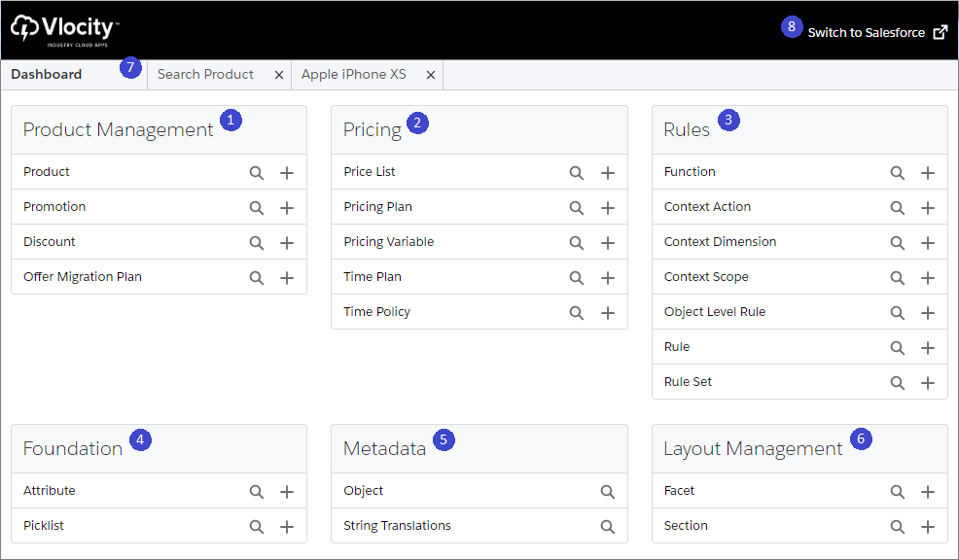Add a new Pricing Variable
Screen dimensions: 959x560
click(x=607, y=243)
